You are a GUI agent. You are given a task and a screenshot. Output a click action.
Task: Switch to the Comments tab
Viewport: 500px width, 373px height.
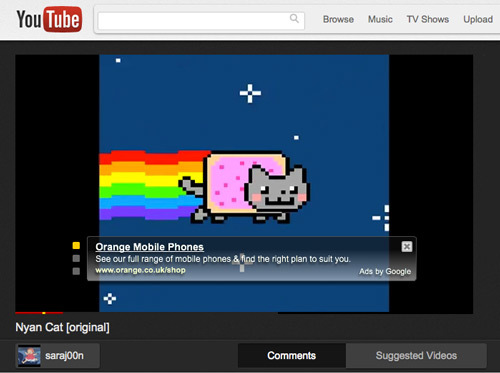pos(292,356)
